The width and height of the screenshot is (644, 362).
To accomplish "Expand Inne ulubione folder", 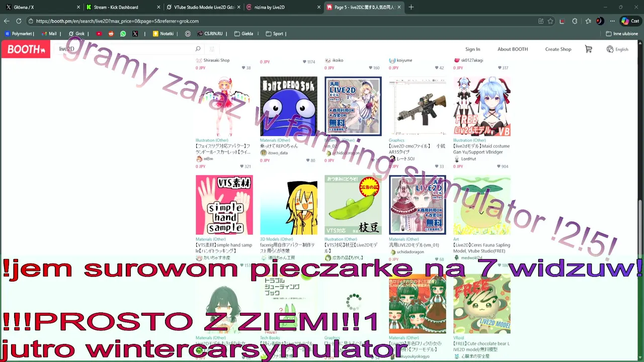I will tap(622, 34).
